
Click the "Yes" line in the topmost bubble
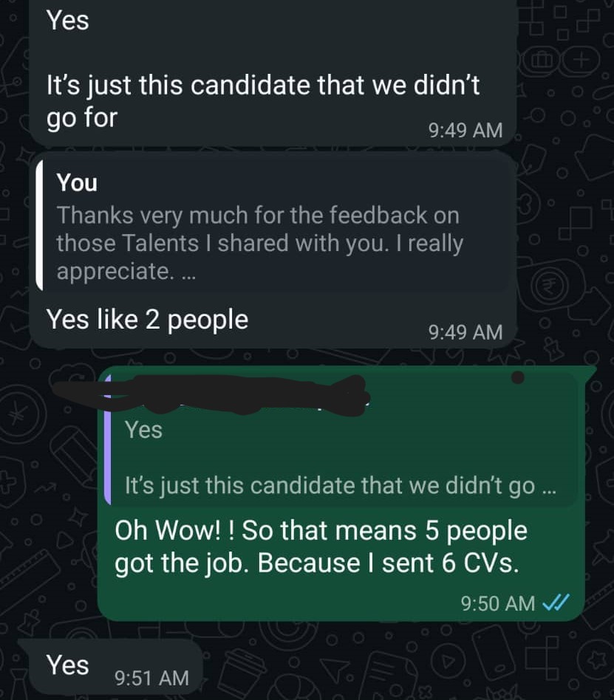(67, 20)
